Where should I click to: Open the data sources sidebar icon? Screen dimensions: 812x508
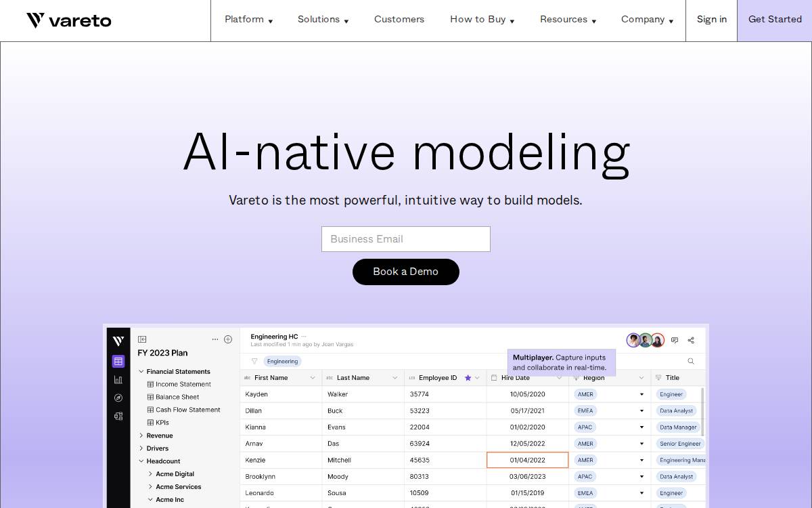[x=118, y=416]
